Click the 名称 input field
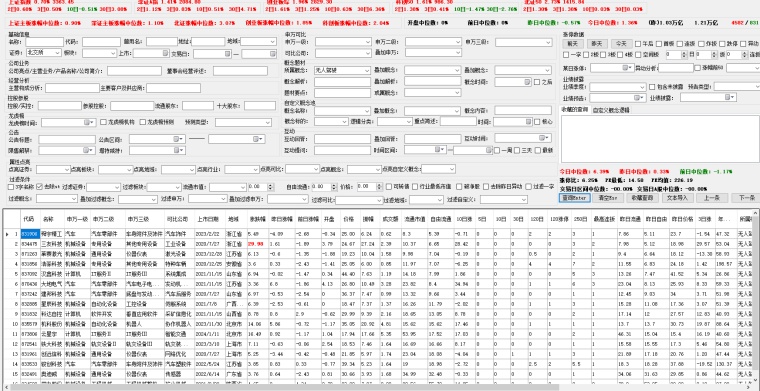This screenshot has height=391, width=760. (x=45, y=42)
